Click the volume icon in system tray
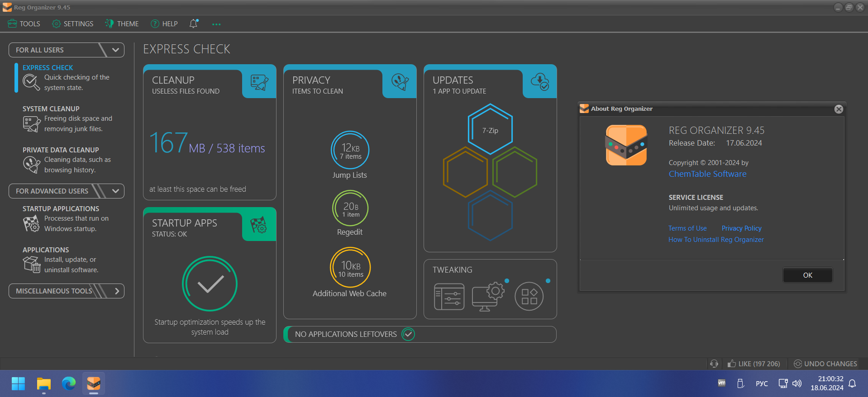Viewport: 868px width, 397px height. 797,383
